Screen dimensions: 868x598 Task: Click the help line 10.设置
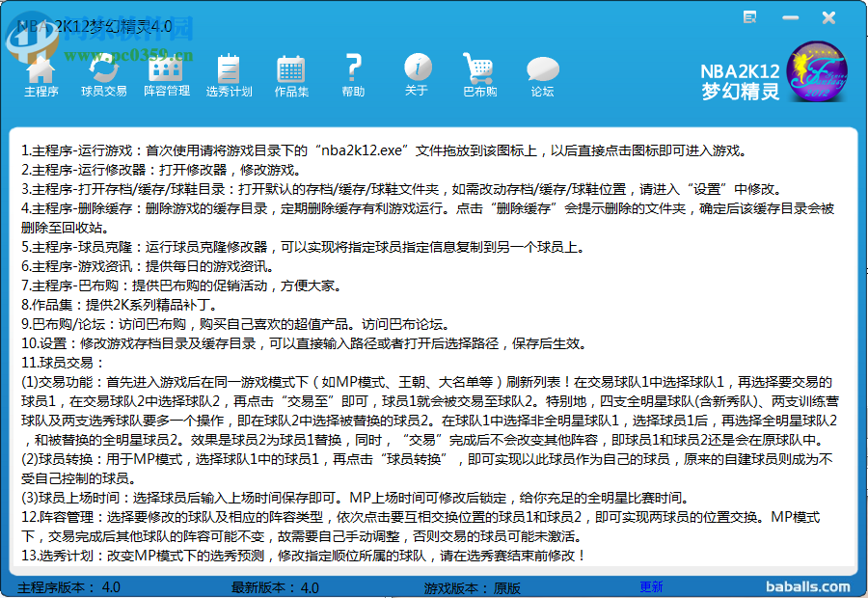304,343
